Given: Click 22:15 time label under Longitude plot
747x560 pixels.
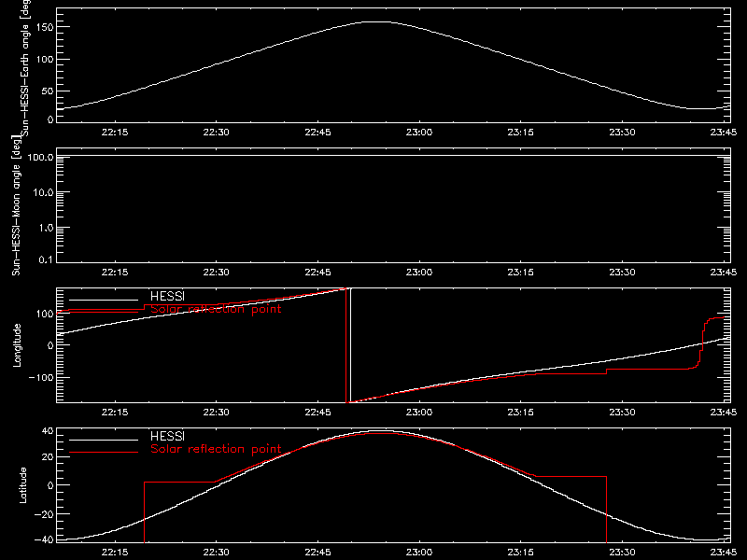Looking at the screenshot, I should click(115, 413).
